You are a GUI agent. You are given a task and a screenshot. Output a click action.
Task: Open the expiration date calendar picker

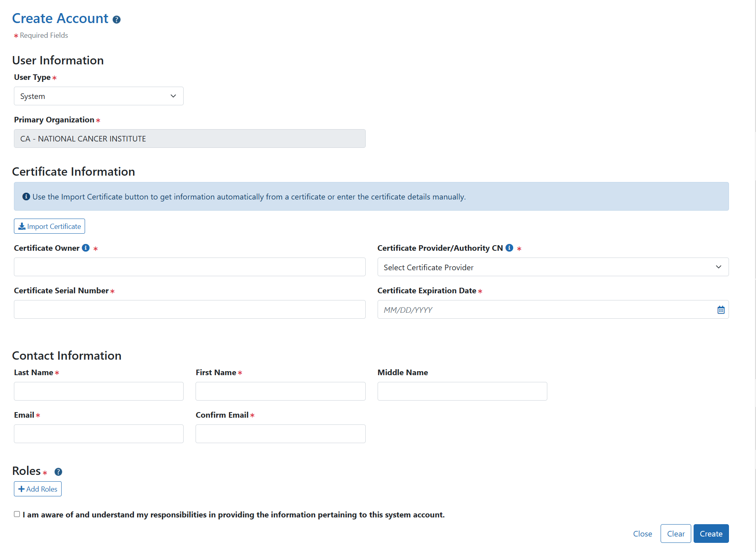pos(721,310)
